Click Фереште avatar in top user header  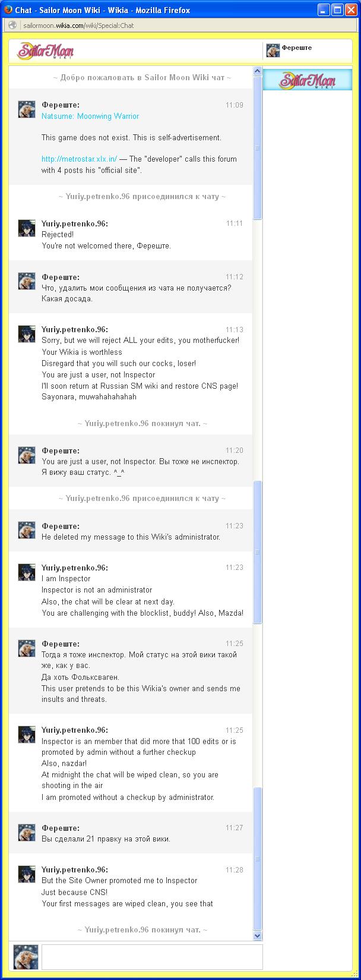tap(273, 51)
